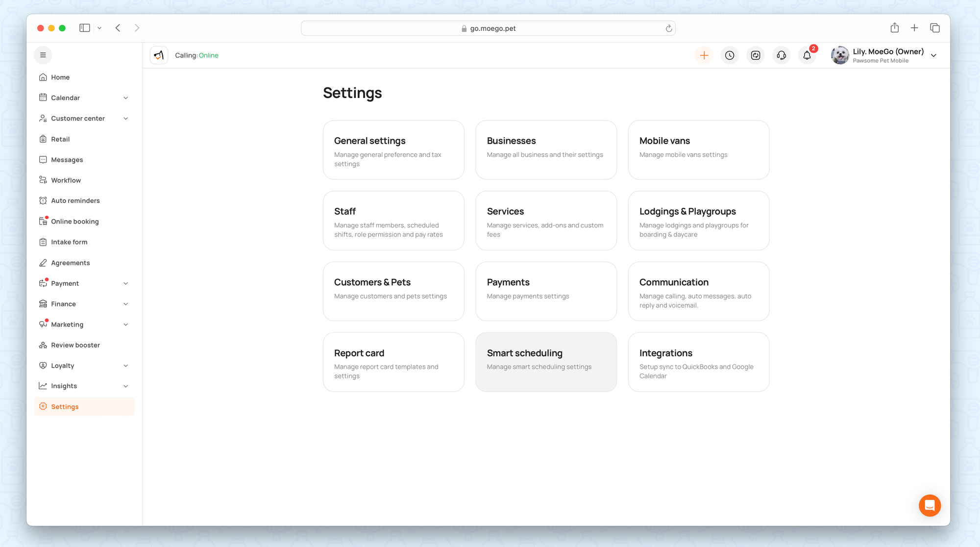980x547 pixels.
Task: Click the headset support icon
Action: 782,55
